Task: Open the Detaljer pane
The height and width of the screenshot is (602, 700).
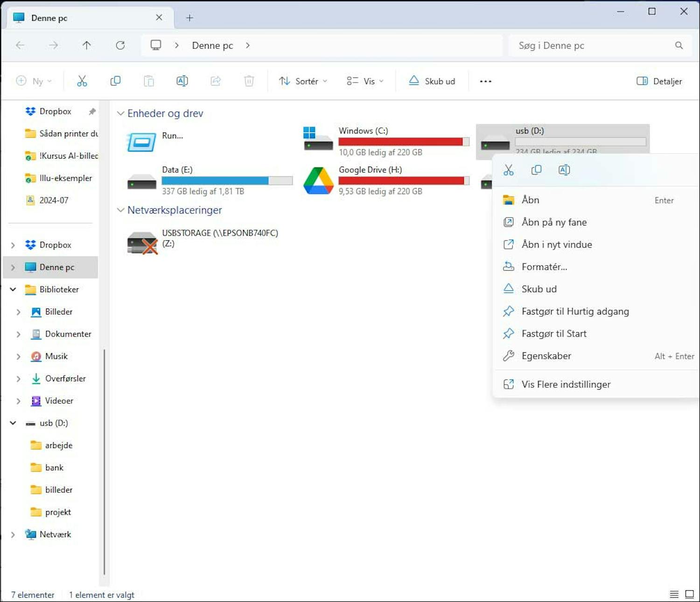Action: point(658,81)
